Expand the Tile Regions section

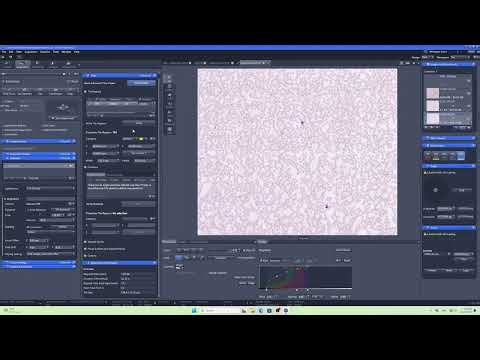(93, 91)
